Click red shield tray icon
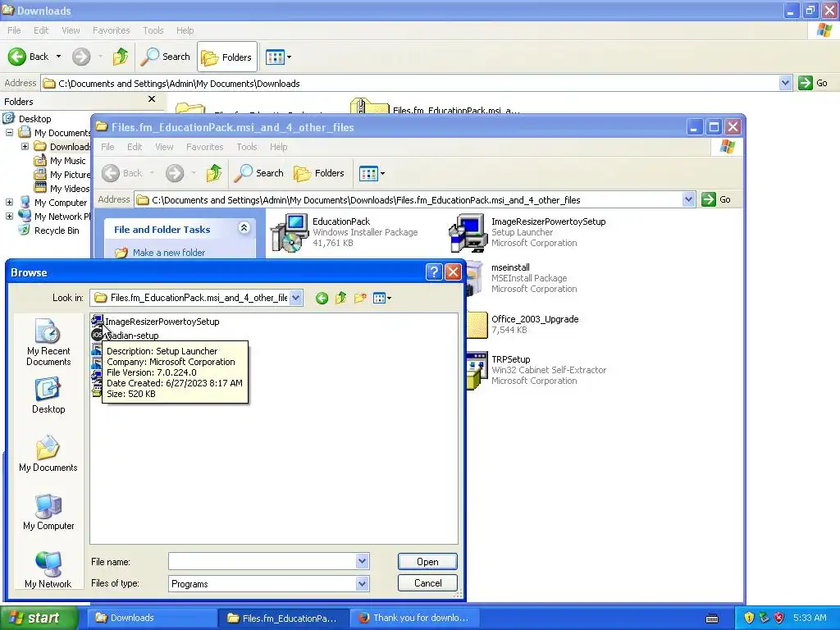Viewport: 840px width, 630px height. point(779,618)
